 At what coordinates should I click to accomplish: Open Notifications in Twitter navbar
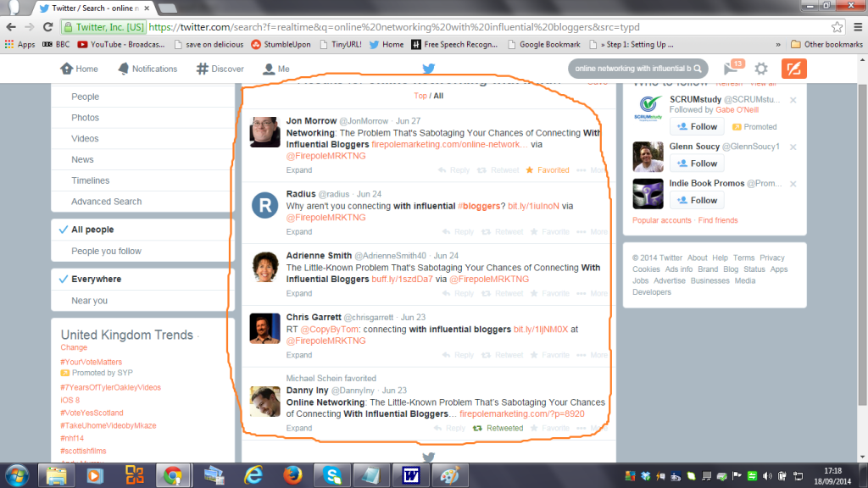click(x=147, y=69)
